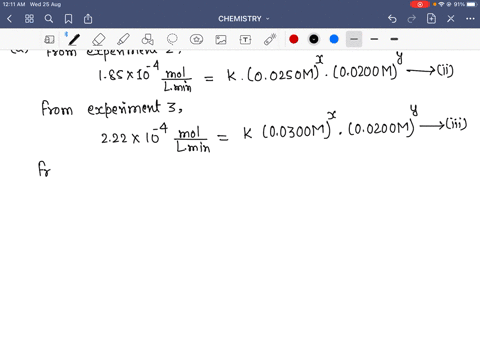The height and width of the screenshot is (360, 480).
Task: Go back with the left chevron
Action: point(9,19)
